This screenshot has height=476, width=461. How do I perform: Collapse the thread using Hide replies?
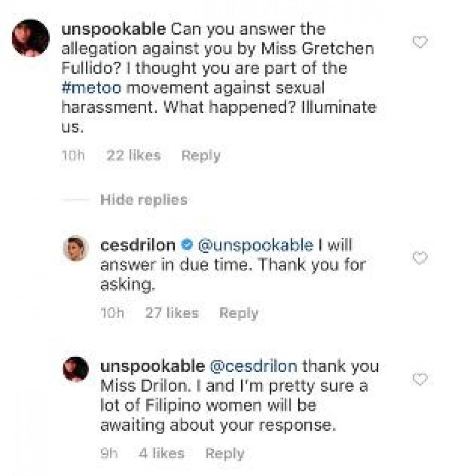(x=144, y=200)
